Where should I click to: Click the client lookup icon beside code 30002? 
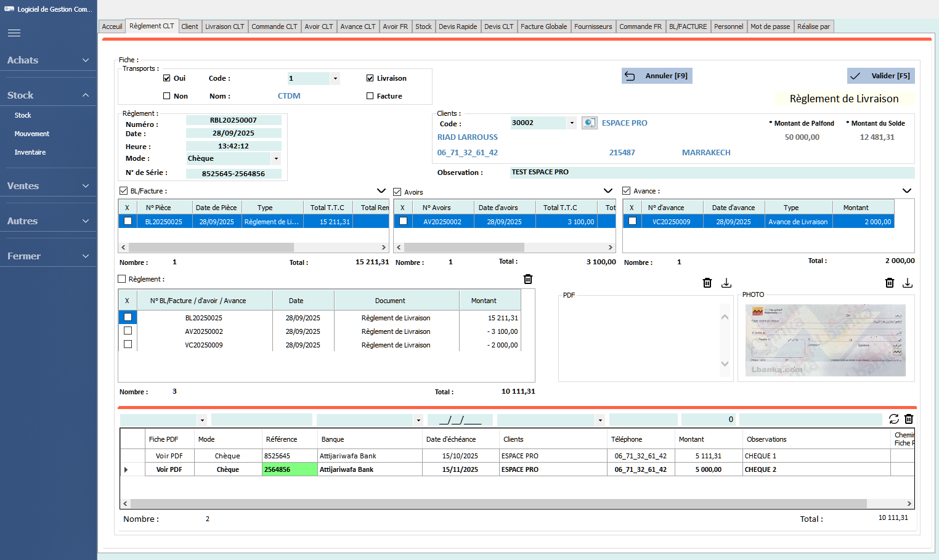tap(589, 123)
